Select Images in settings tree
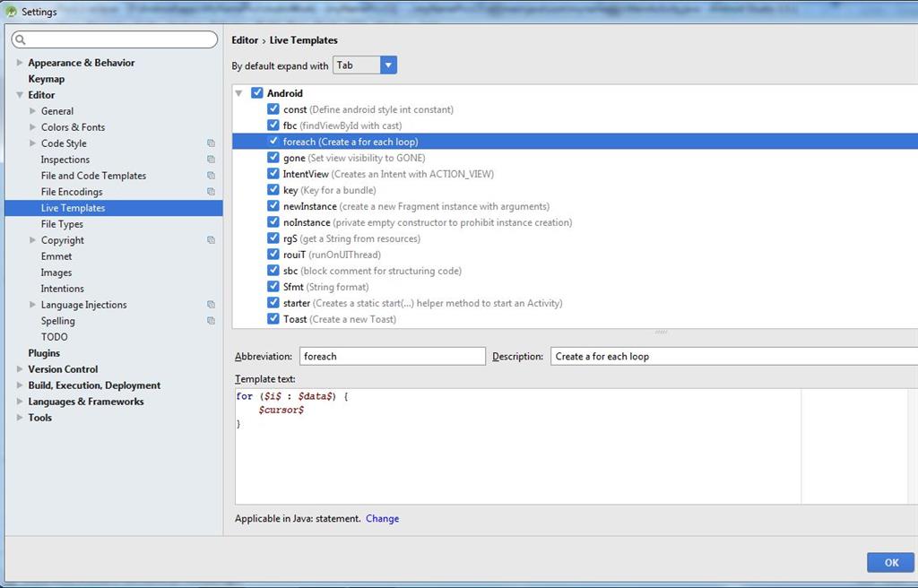918x588 pixels. coord(56,272)
